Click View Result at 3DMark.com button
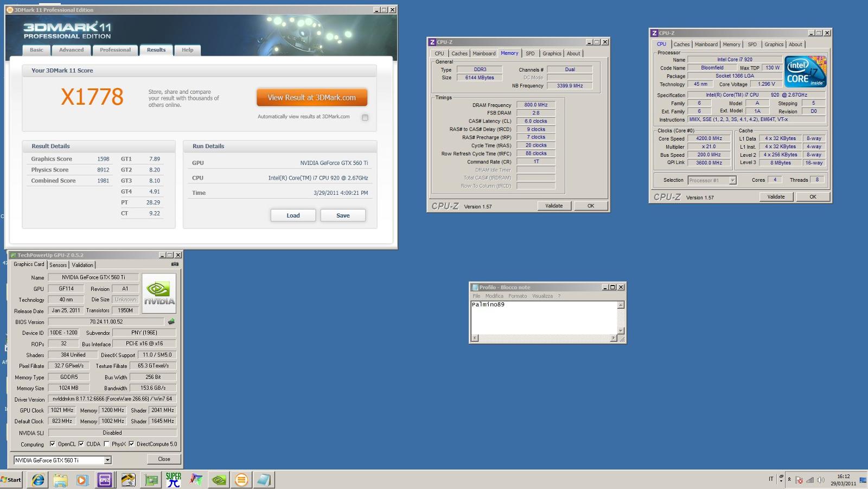The width and height of the screenshot is (868, 489). (312, 98)
